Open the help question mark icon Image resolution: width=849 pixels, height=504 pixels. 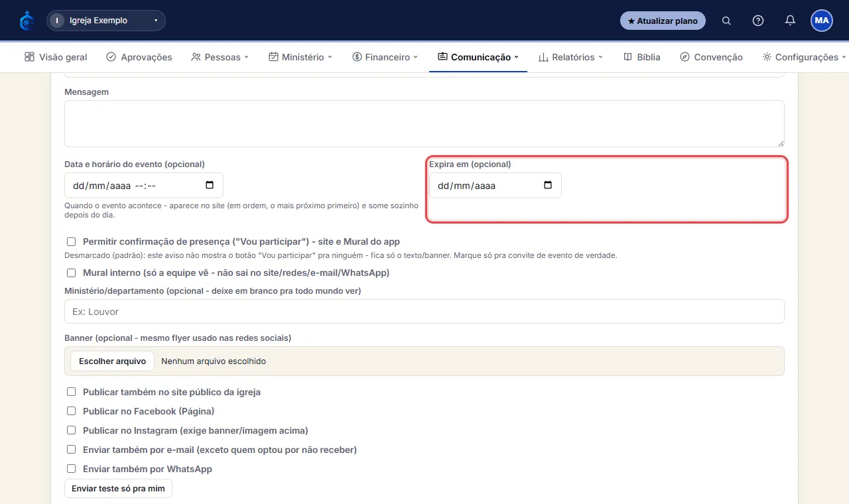click(758, 21)
